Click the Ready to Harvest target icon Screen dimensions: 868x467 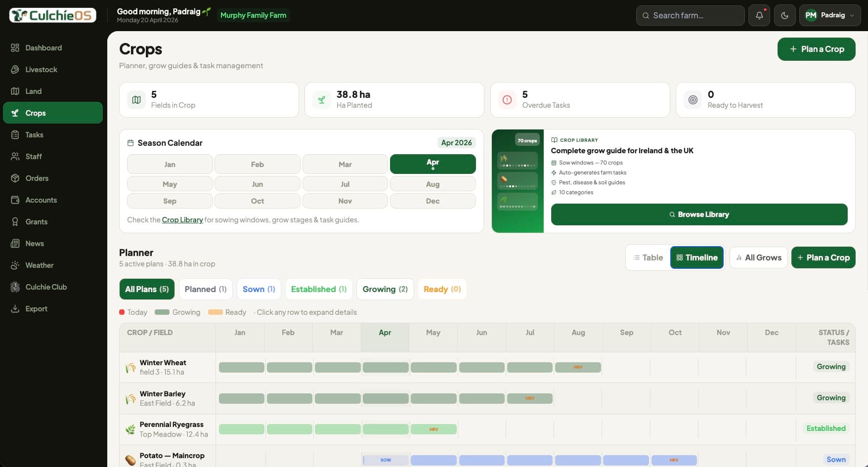tap(693, 100)
